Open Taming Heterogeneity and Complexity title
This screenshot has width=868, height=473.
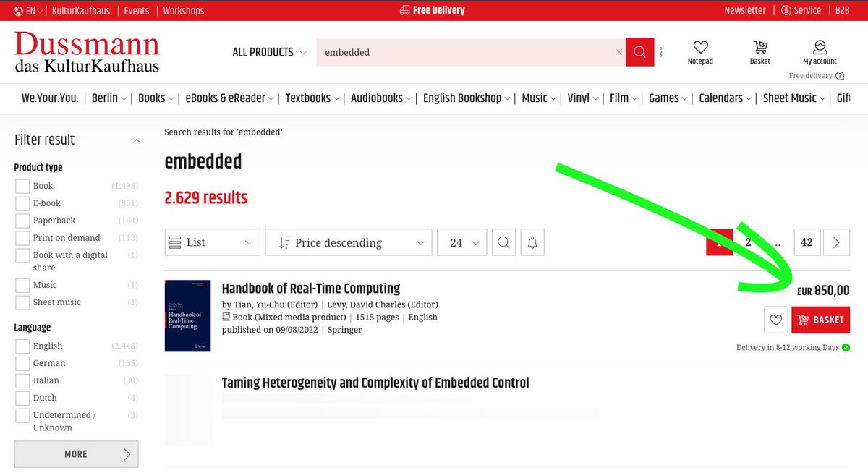(375, 383)
